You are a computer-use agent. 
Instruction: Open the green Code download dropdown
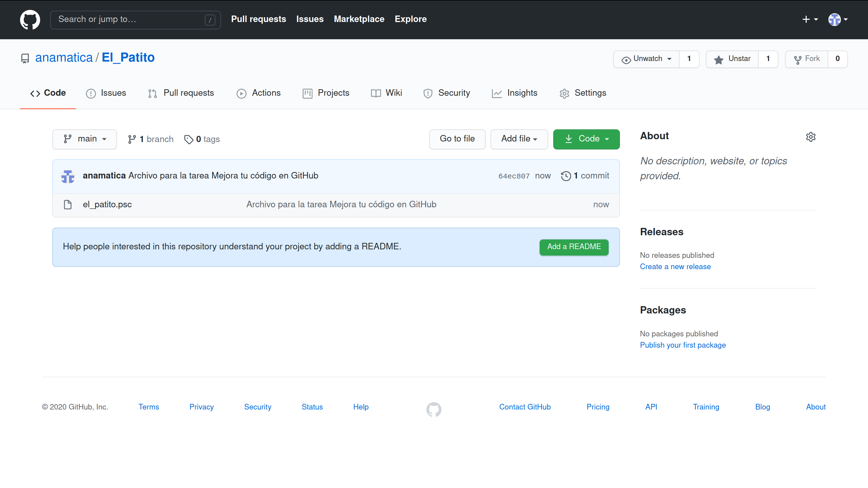pos(586,139)
